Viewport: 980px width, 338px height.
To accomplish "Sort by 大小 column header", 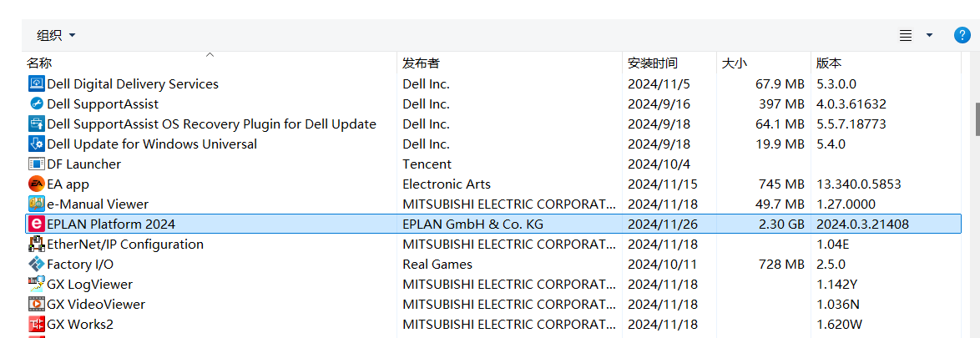I will click(734, 63).
